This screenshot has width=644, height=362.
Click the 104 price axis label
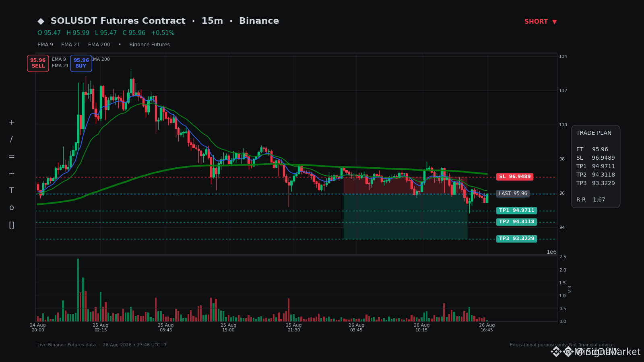coord(563,57)
